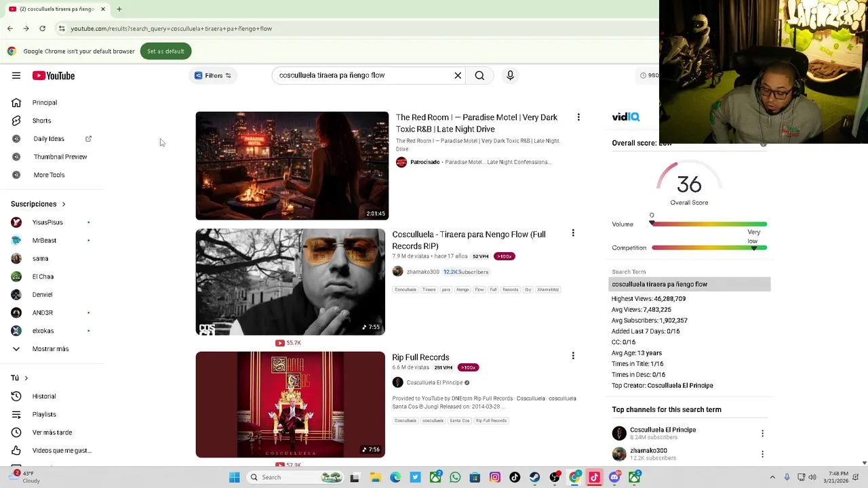
Task: Click the vidIQ logo in side panel
Action: click(625, 117)
